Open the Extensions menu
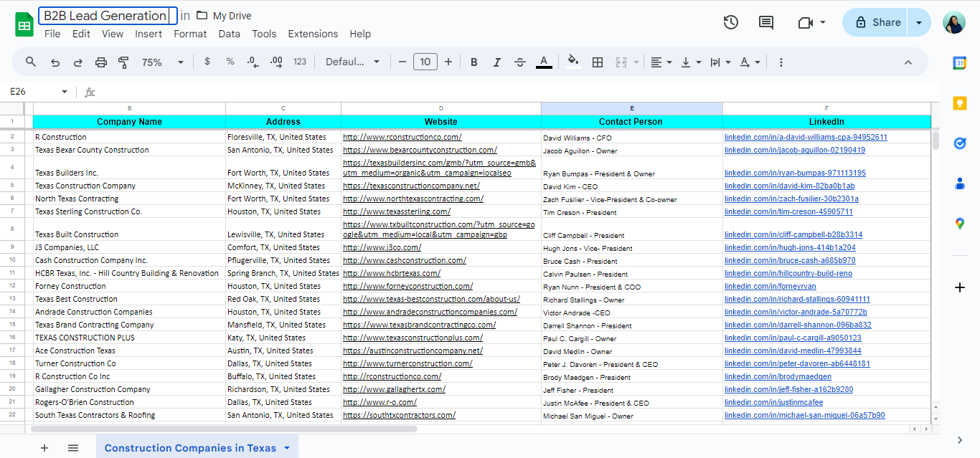980x458 pixels. pos(313,34)
